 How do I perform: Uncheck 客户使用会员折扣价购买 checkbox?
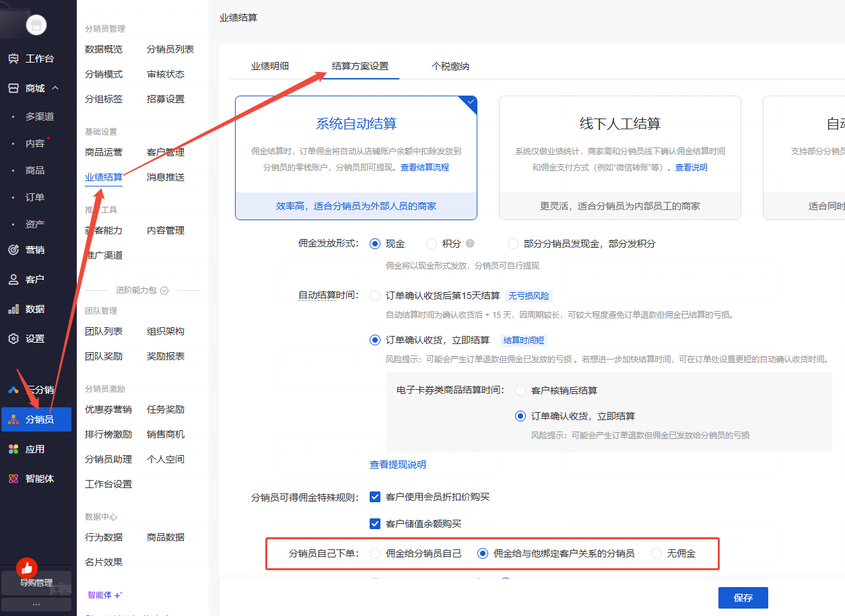[x=375, y=497]
